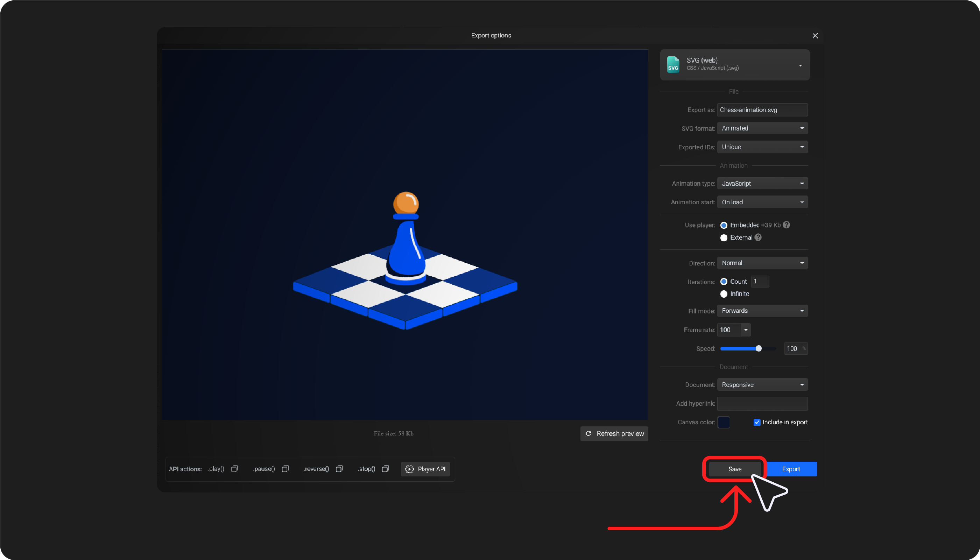Open the Animation type dropdown
This screenshot has height=560, width=980.
(762, 184)
